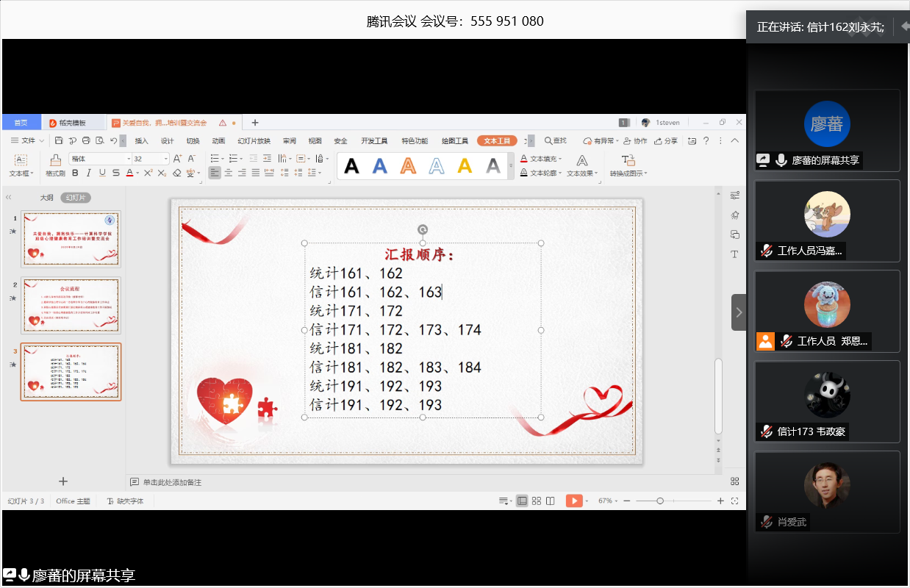Click the increase font size icon

(177, 159)
